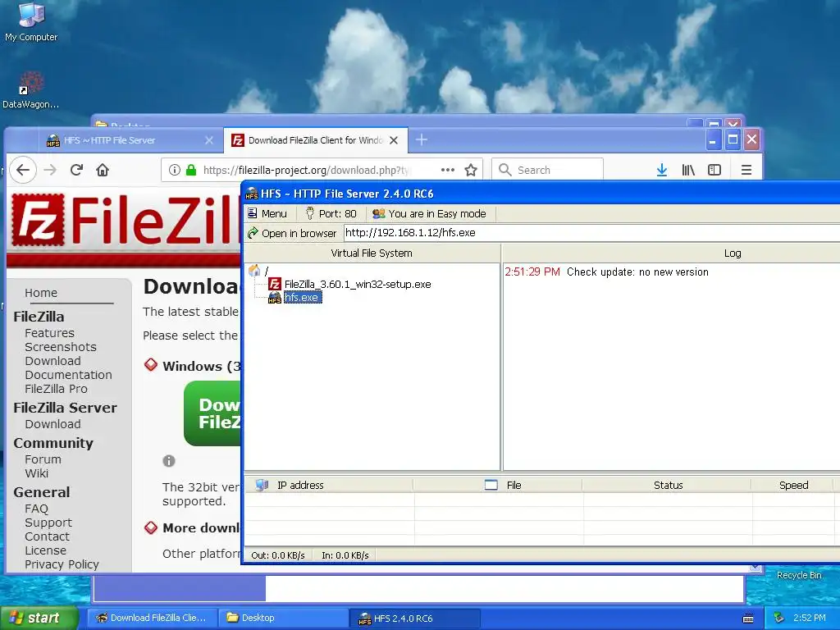Click the FileZilla setup file icon in tree

click(x=275, y=284)
